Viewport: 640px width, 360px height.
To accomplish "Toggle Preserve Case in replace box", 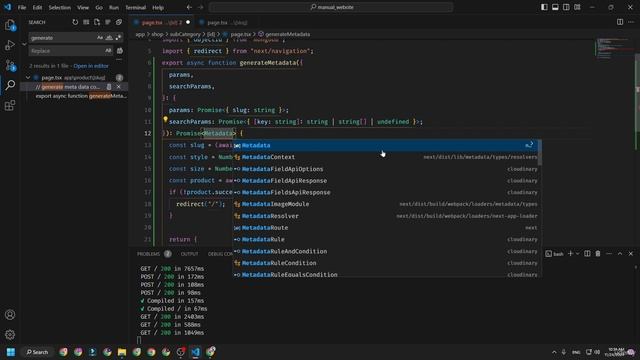I will (x=108, y=51).
